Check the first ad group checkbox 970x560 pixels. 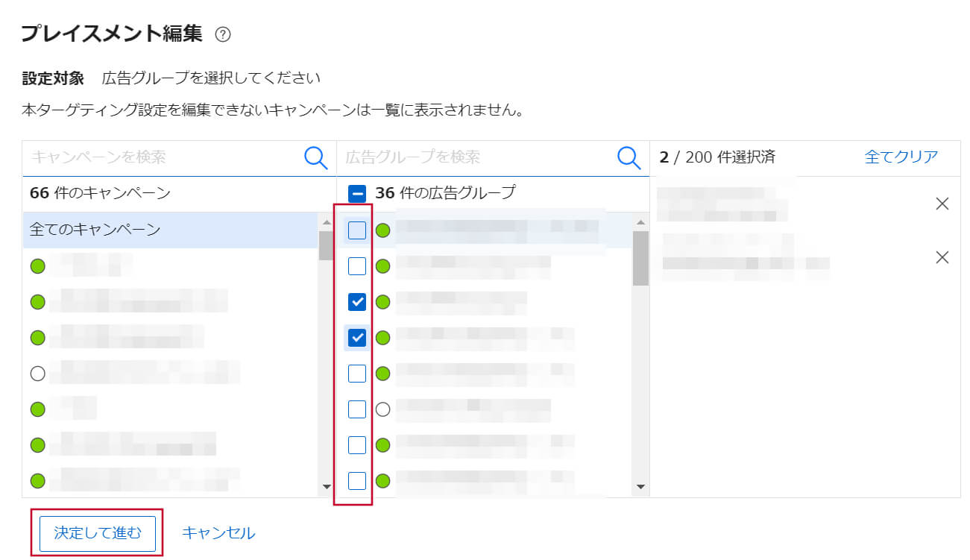[358, 230]
